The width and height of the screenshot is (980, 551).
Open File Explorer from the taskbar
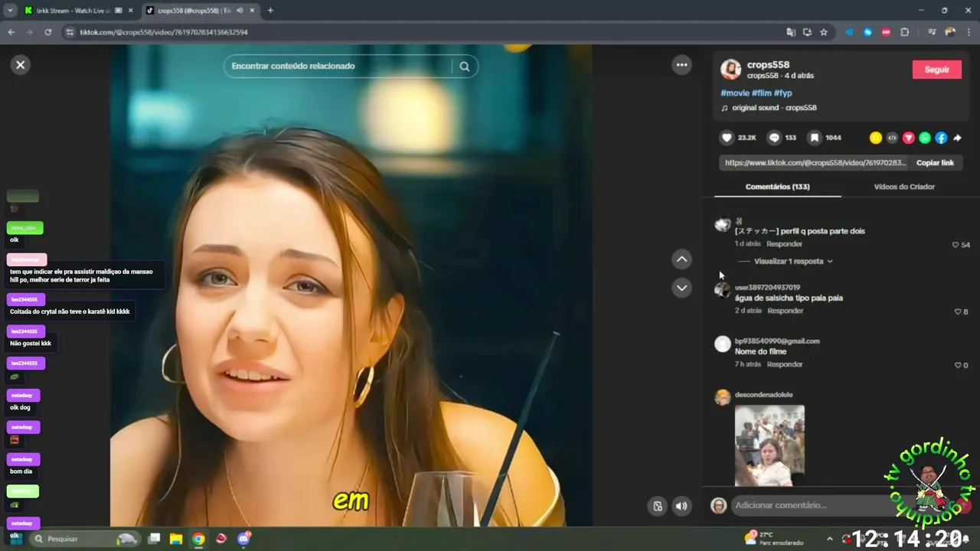[x=175, y=539]
